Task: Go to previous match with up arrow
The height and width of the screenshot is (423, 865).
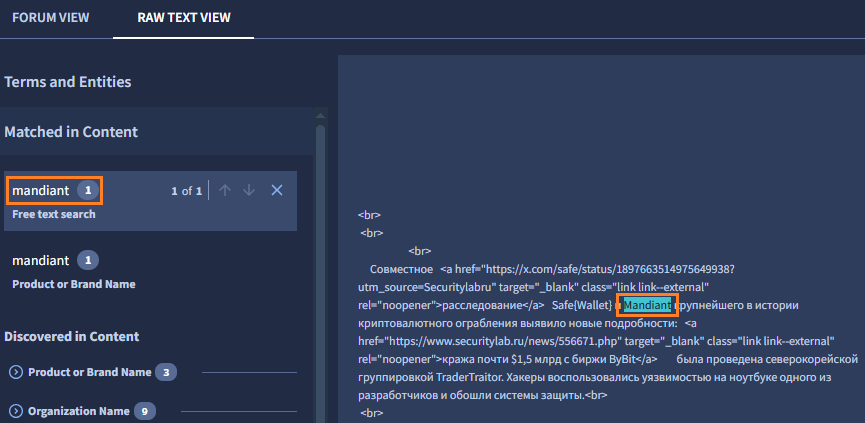Action: (x=226, y=190)
